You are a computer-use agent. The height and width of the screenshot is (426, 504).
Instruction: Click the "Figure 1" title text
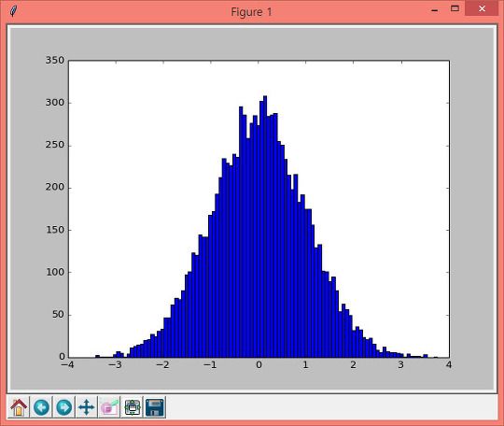[251, 12]
